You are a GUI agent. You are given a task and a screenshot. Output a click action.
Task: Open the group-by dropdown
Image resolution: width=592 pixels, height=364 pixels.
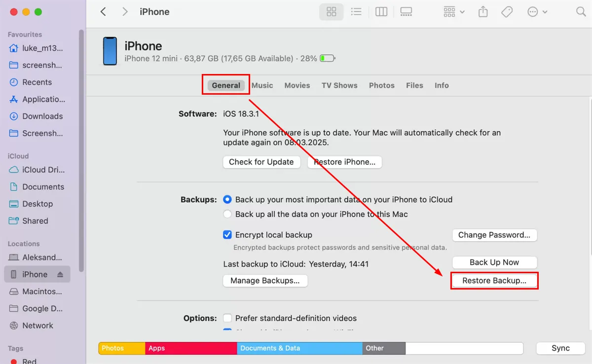pyautogui.click(x=454, y=12)
